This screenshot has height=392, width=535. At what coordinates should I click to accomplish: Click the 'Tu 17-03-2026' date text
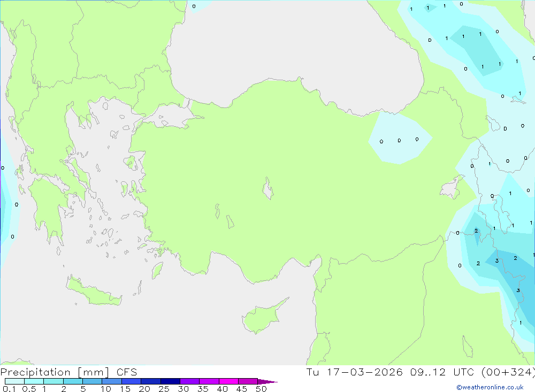click(355, 372)
